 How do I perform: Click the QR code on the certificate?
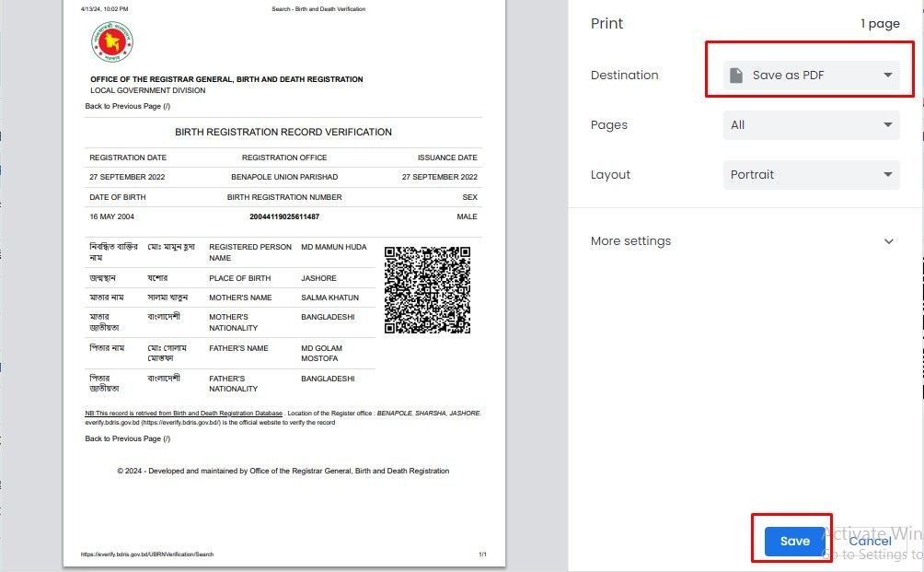pos(427,289)
